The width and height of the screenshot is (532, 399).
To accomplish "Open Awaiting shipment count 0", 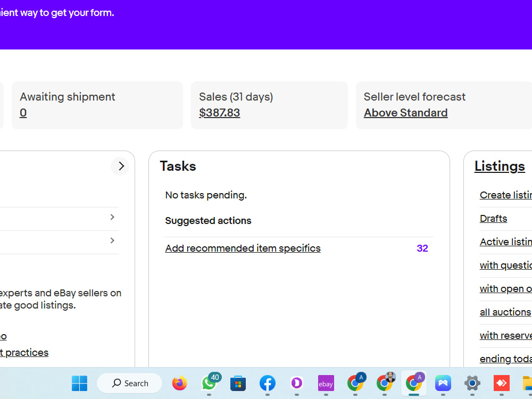I will 23,113.
